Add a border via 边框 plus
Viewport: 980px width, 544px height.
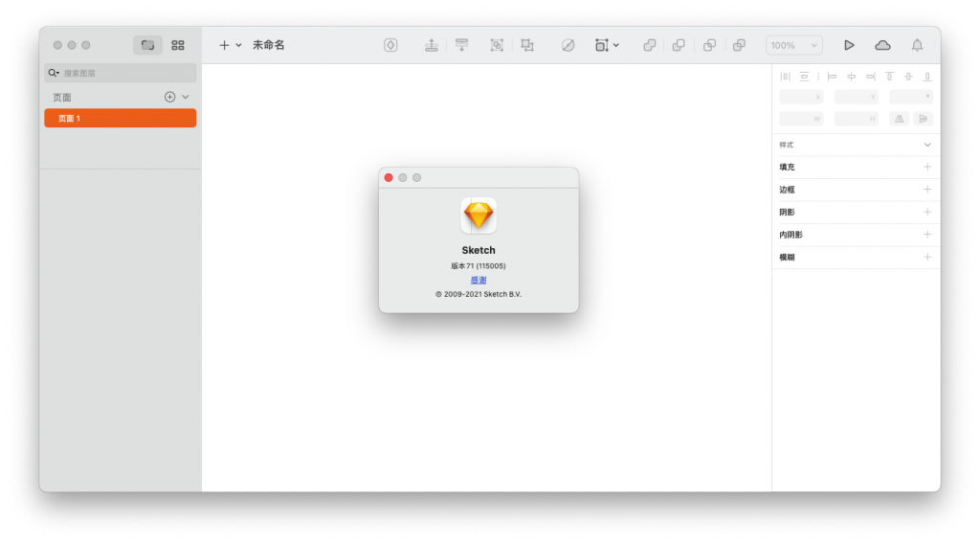[x=927, y=190]
